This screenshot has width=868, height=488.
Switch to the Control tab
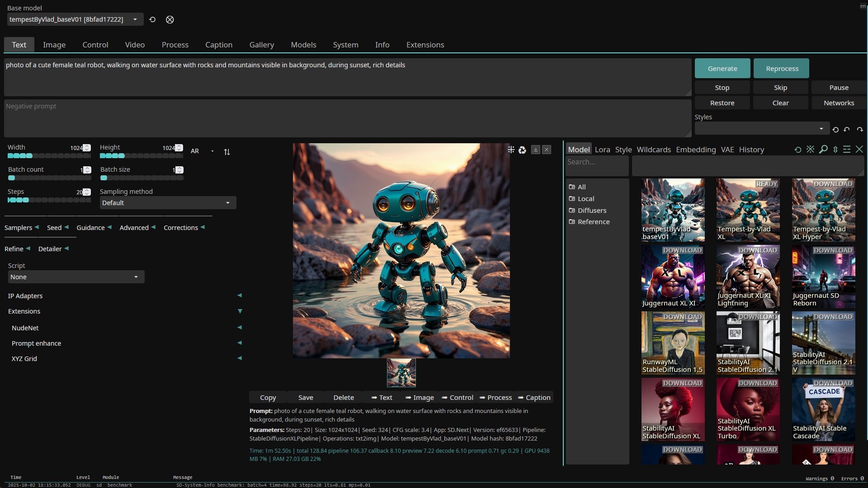(x=95, y=45)
